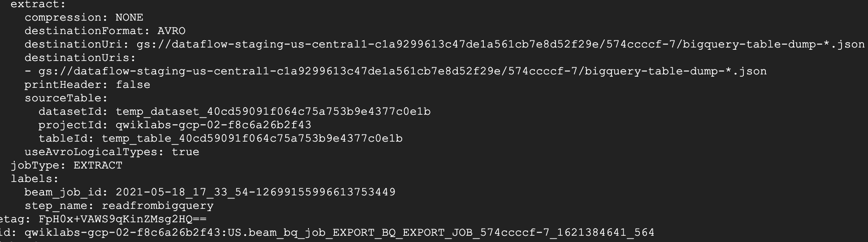
Task: Click the step_name readfrombigquery value
Action: pyautogui.click(x=157, y=206)
